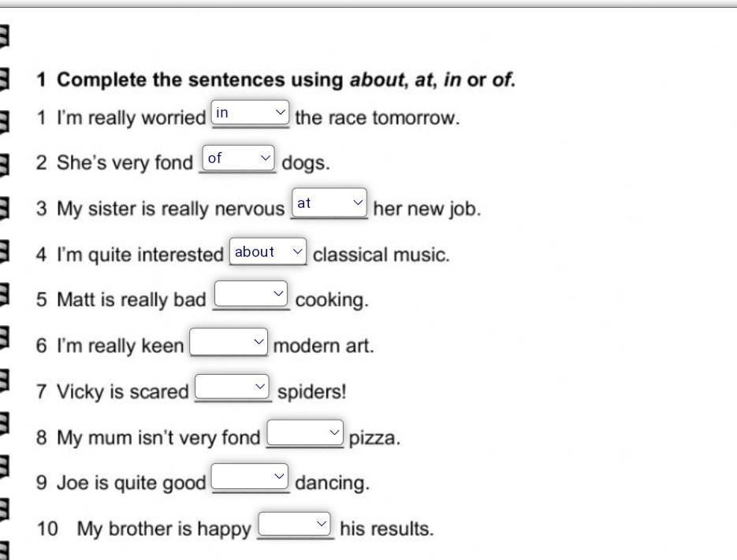Open the dropdown before 'spiders!'
This screenshot has height=560, width=737.
(233, 387)
